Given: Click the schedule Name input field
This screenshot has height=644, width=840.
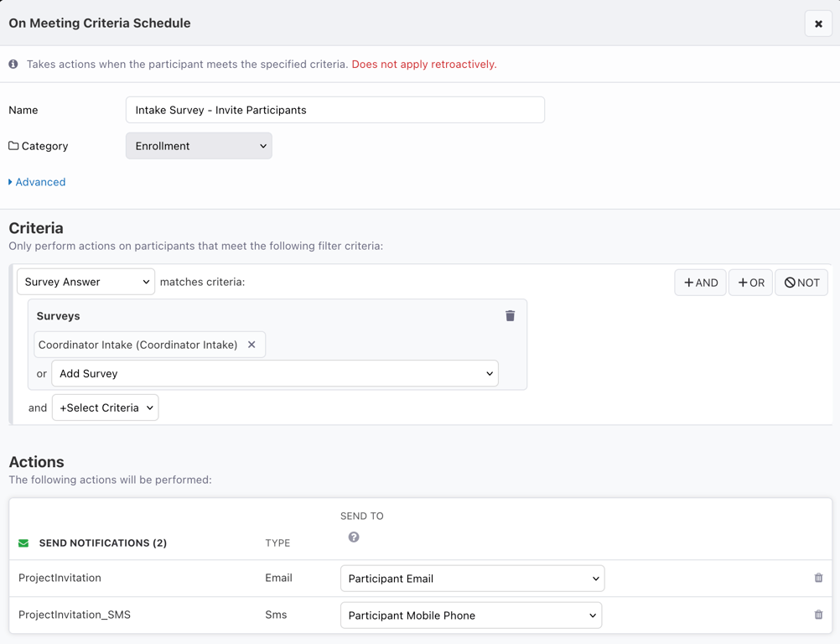Looking at the screenshot, I should [x=335, y=110].
